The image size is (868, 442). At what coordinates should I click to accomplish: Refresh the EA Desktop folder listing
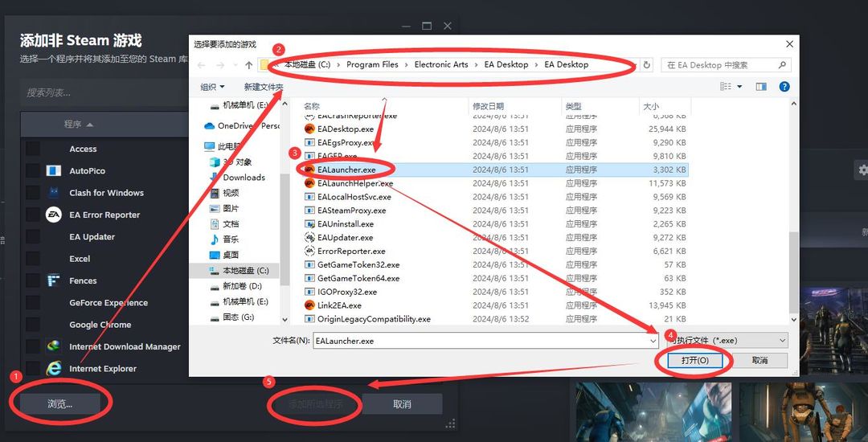coord(647,65)
